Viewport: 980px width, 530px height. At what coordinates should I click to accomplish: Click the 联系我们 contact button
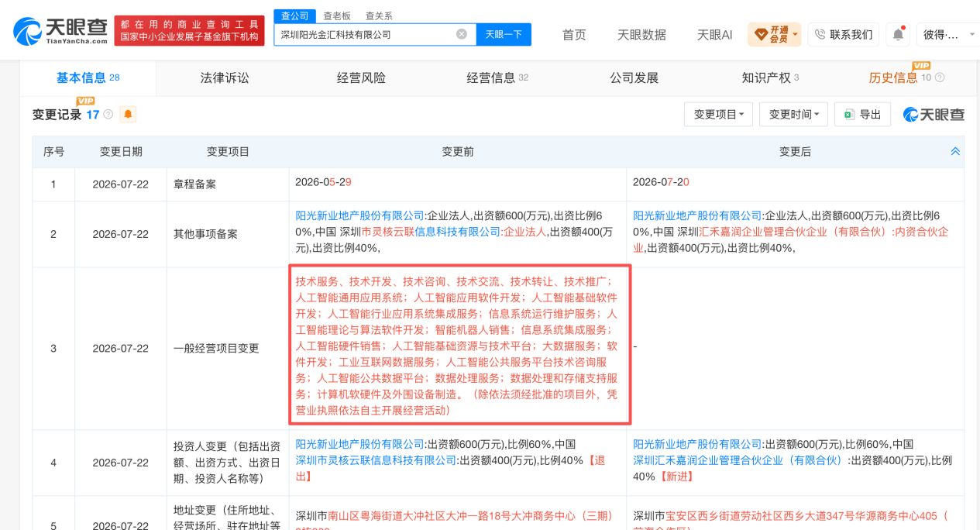point(843,34)
